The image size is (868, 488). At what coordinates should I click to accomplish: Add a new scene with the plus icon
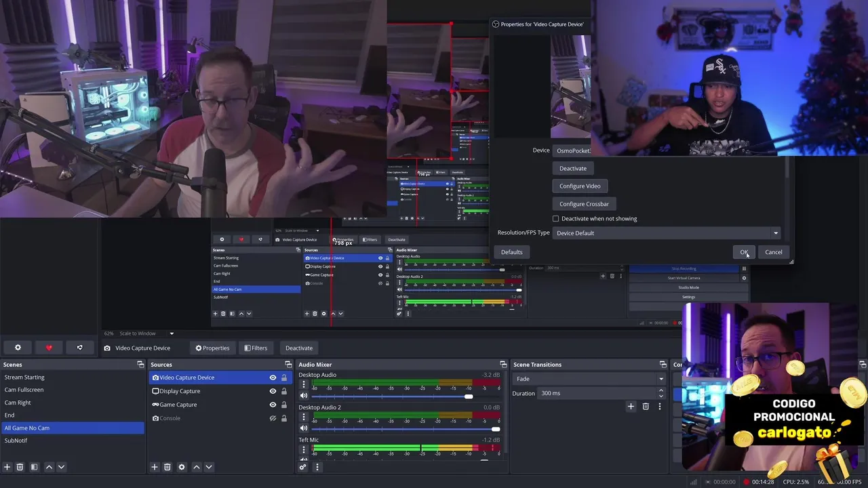[7, 467]
